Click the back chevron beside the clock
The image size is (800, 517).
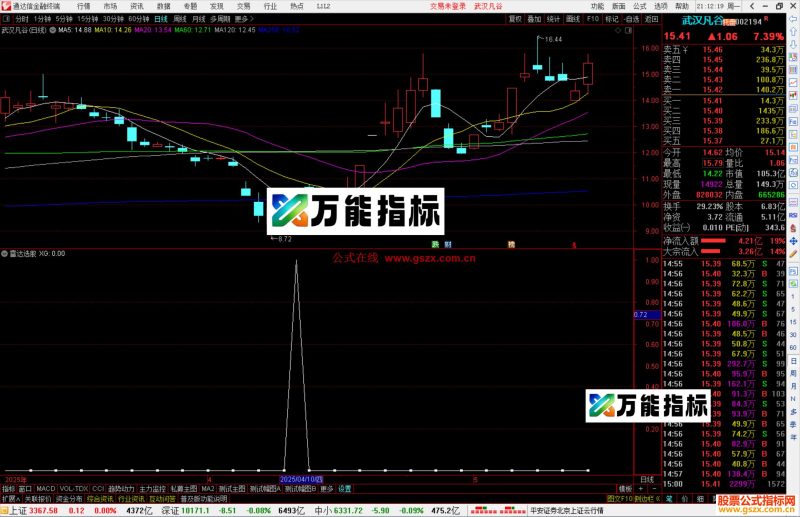pyautogui.click(x=752, y=6)
